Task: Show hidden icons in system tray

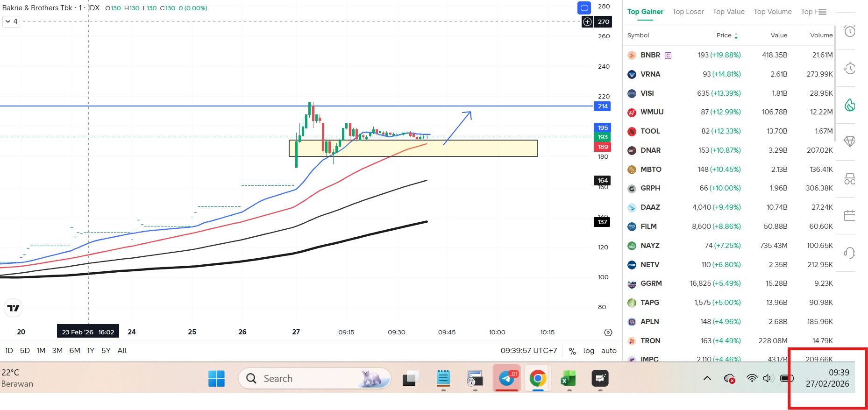Action: (707, 378)
